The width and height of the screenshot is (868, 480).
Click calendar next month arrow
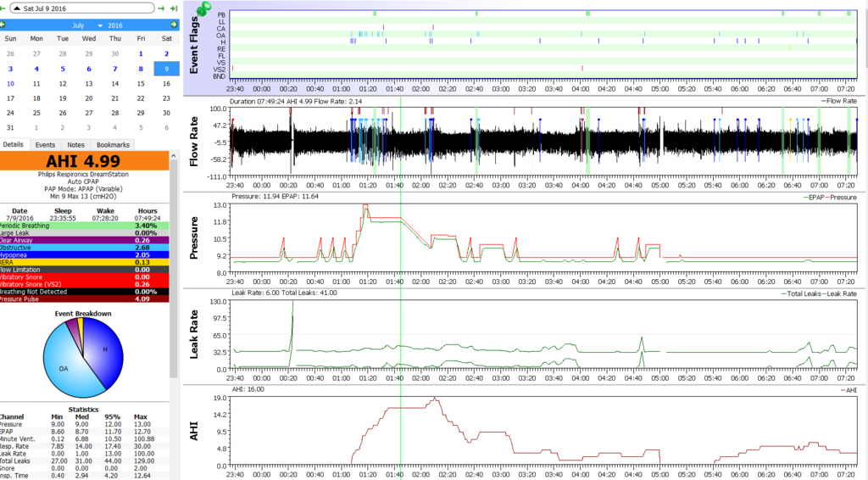pos(174,25)
